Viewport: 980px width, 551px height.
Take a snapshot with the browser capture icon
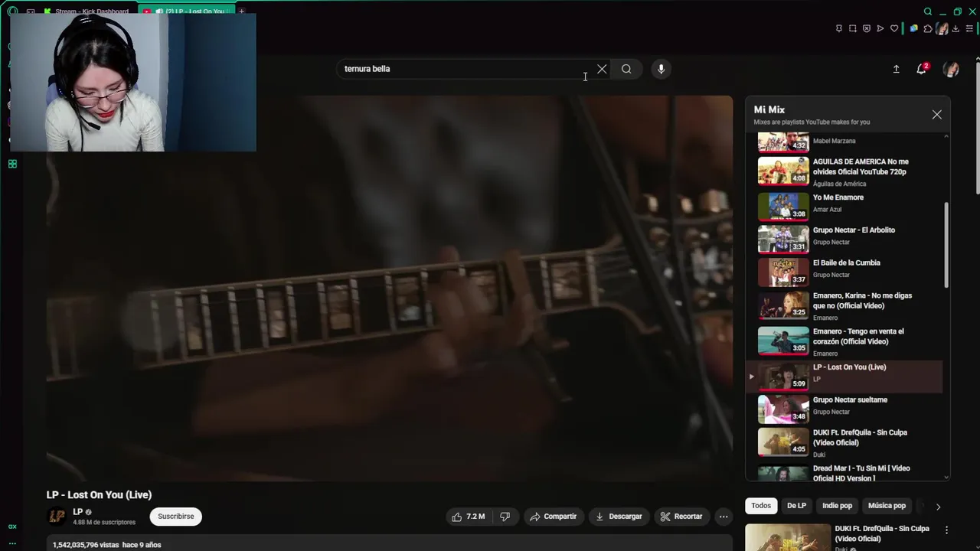point(853,29)
